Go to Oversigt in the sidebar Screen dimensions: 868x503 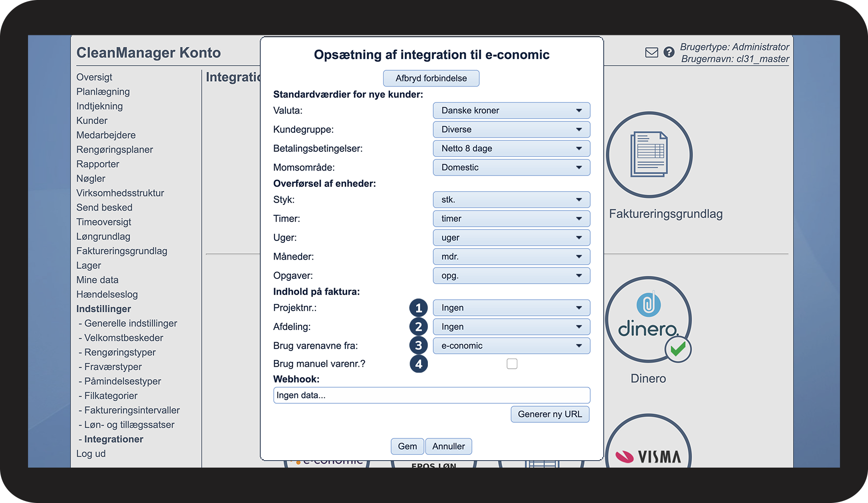[x=94, y=77]
